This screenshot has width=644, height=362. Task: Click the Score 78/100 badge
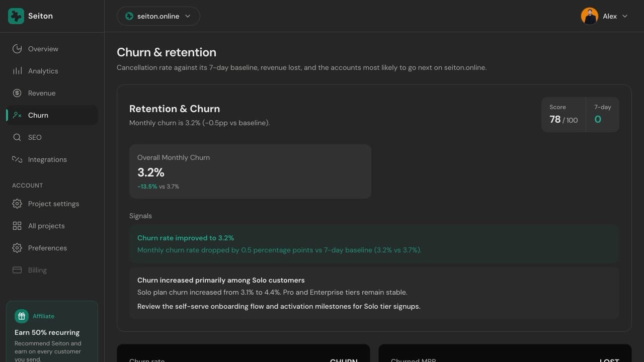pyautogui.click(x=563, y=115)
